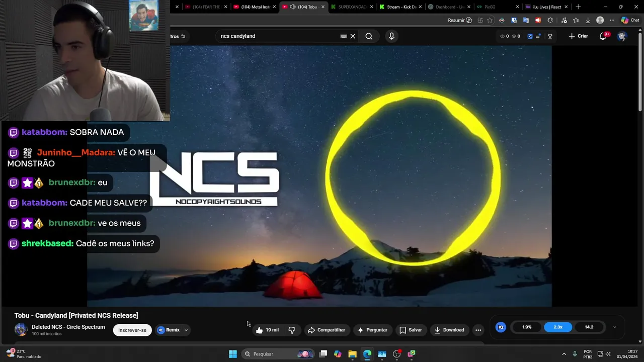644x362 pixels.
Task: Open the YouTube notifications bell
Action: coord(603,36)
